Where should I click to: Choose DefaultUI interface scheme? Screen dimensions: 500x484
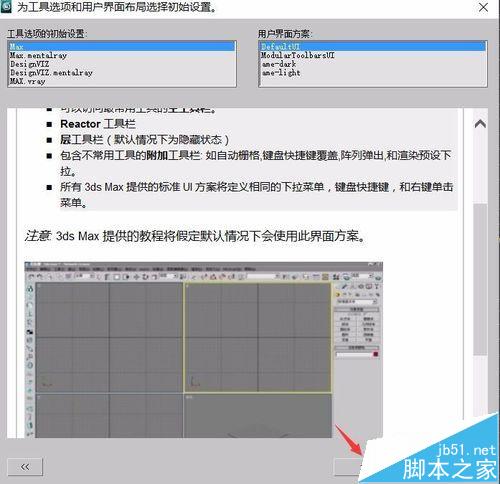tap(373, 47)
